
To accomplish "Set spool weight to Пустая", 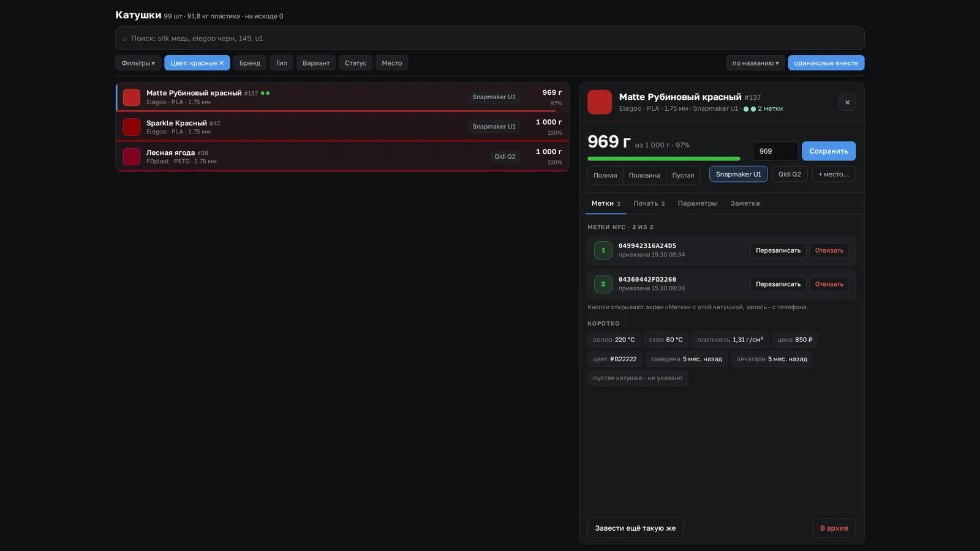I will (x=683, y=175).
